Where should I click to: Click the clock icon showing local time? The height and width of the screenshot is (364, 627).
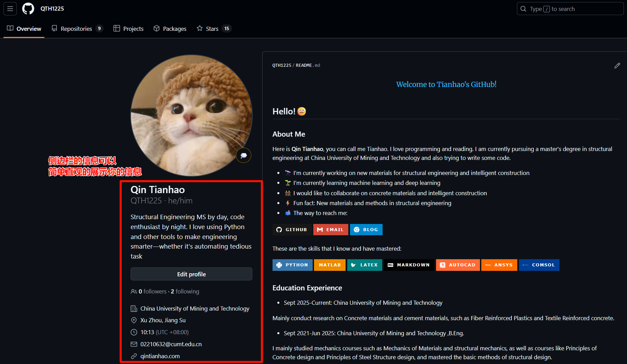[134, 332]
